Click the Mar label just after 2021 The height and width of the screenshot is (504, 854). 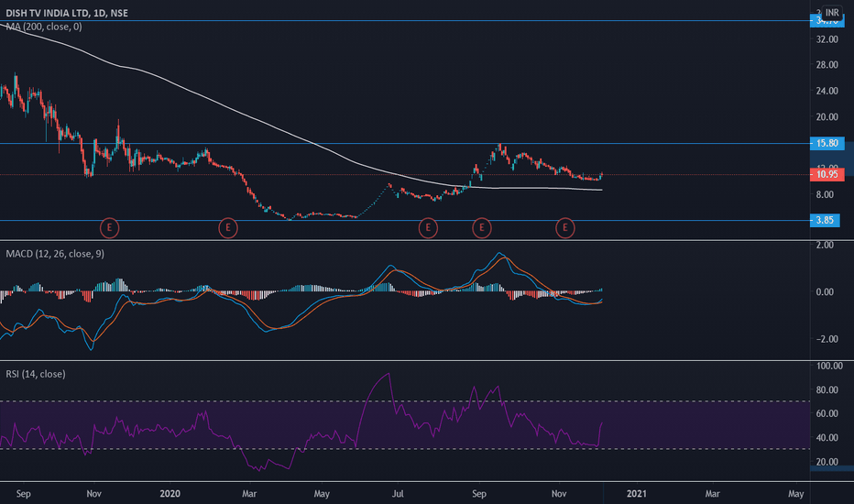pos(712,494)
